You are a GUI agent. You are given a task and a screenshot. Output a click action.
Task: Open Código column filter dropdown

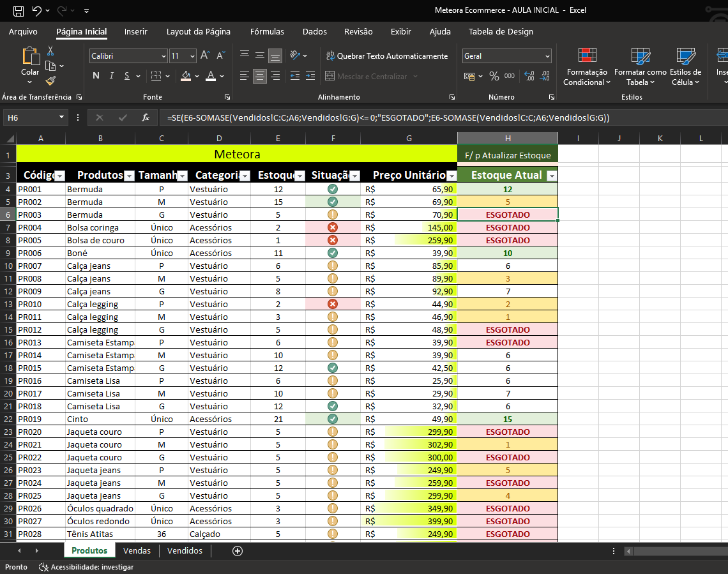(x=60, y=176)
